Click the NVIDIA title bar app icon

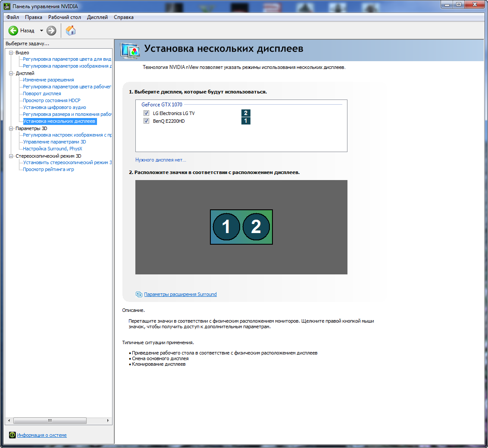point(7,6)
